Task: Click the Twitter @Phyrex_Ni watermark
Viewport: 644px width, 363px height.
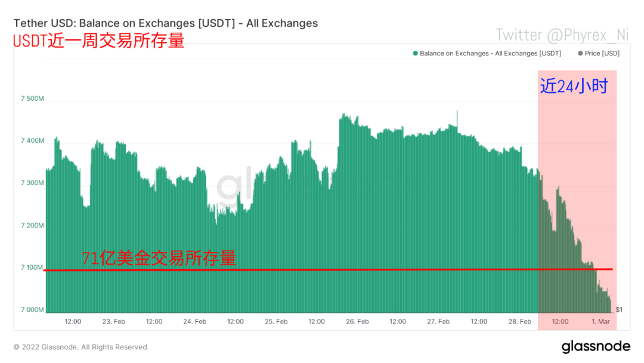Action: pyautogui.click(x=562, y=35)
